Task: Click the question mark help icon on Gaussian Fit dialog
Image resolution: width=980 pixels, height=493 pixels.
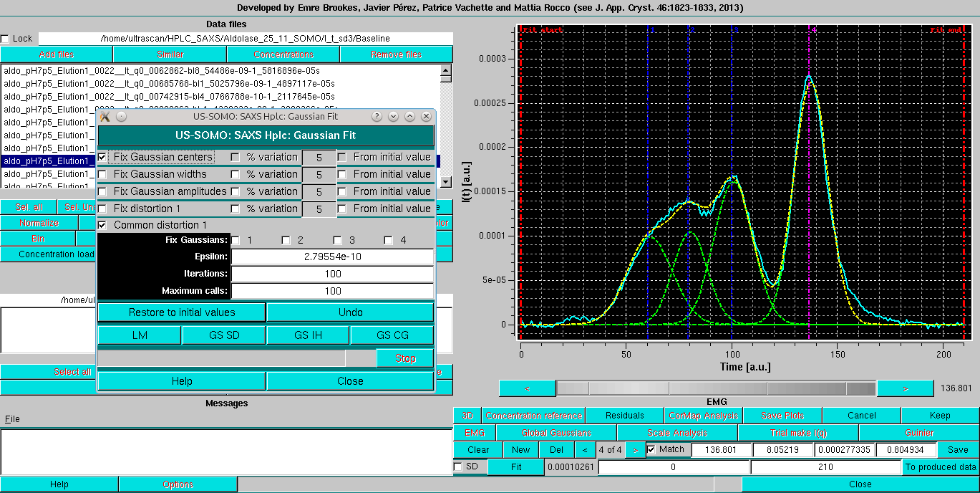Action: [x=377, y=116]
